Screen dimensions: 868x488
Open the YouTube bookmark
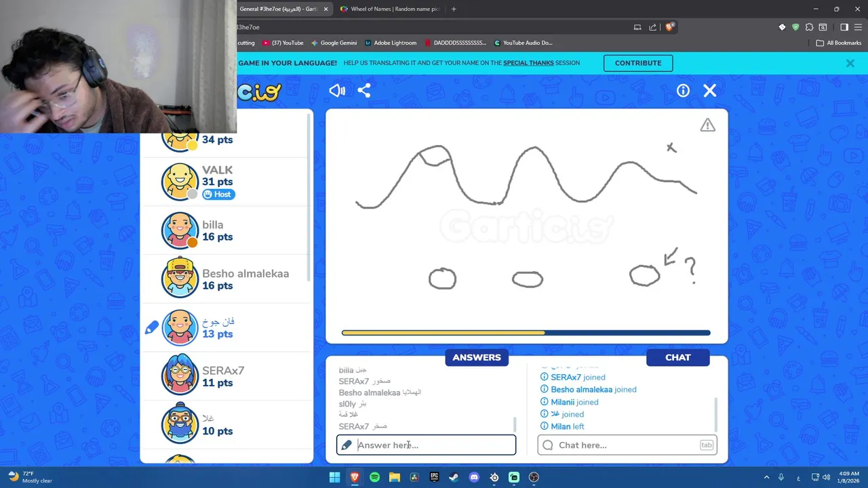(283, 43)
